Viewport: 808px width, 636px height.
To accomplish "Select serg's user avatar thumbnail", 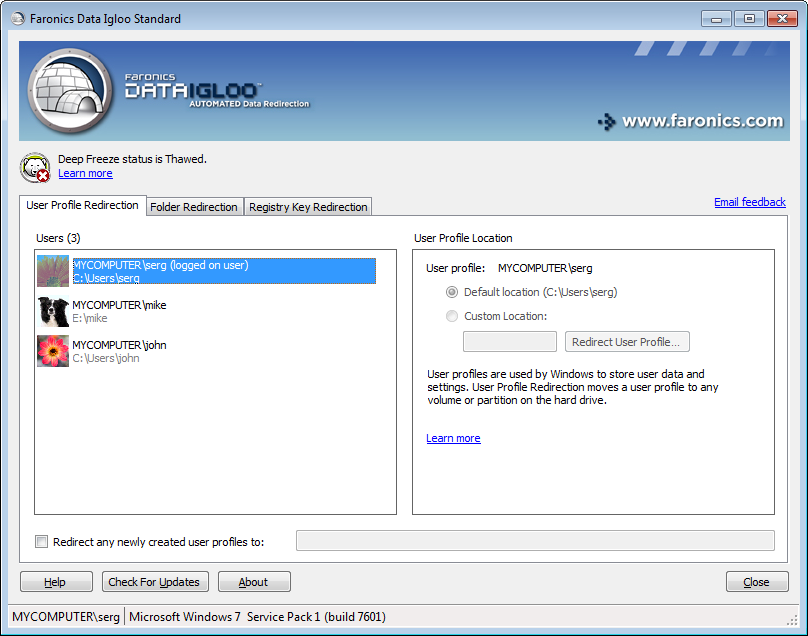I will 53,271.
